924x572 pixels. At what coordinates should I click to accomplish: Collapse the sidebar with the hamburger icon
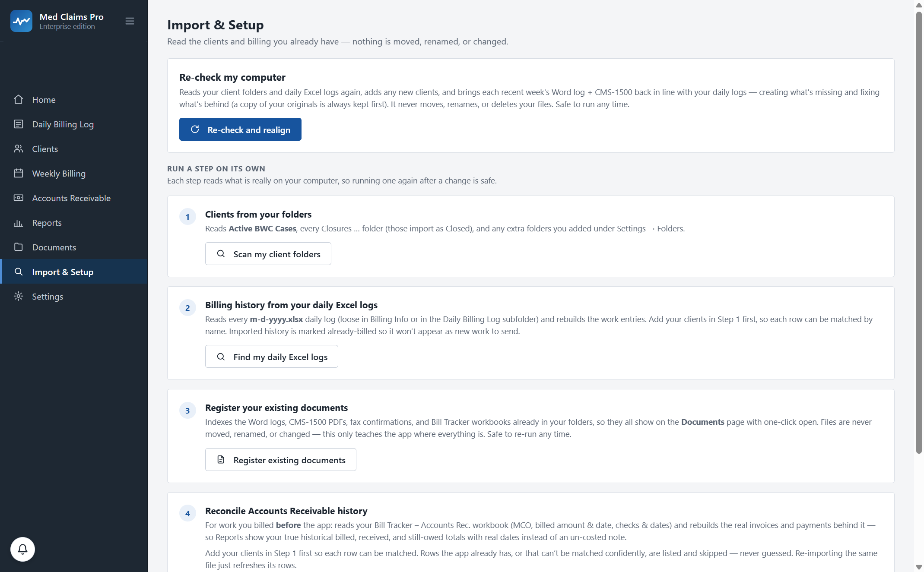coord(130,21)
